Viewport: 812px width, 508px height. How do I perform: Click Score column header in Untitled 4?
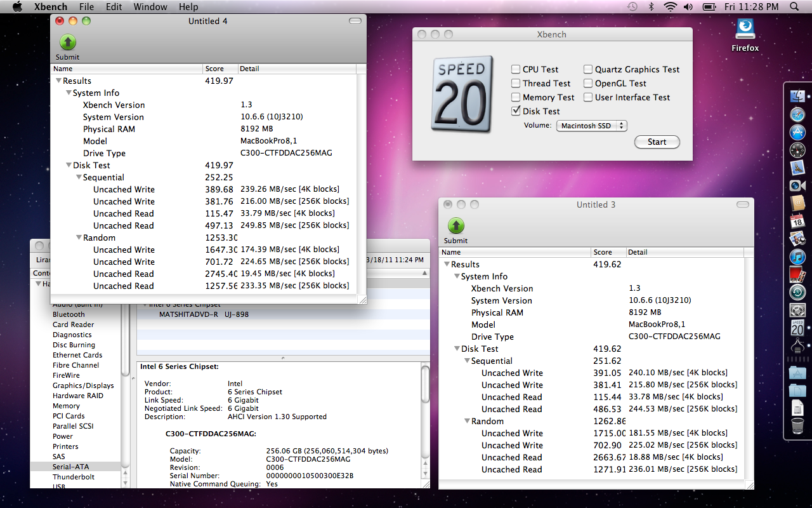click(220, 69)
